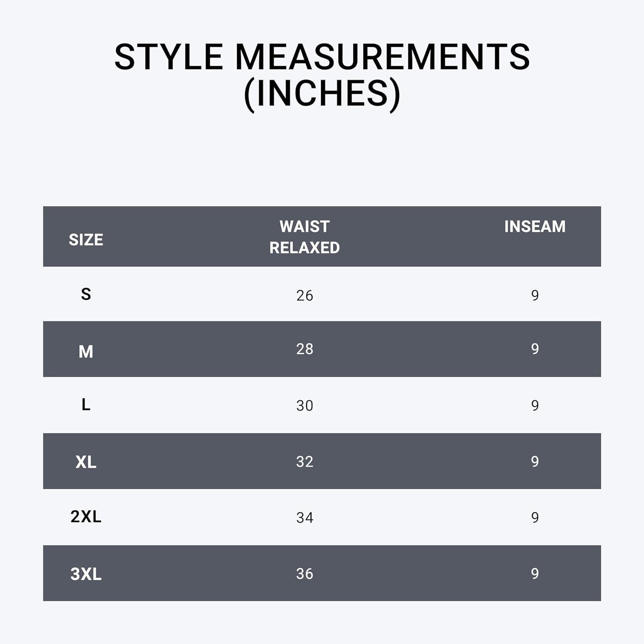Viewport: 644px width, 644px height.
Task: Click the Style Measurements (Inches) title
Action: 322,75
